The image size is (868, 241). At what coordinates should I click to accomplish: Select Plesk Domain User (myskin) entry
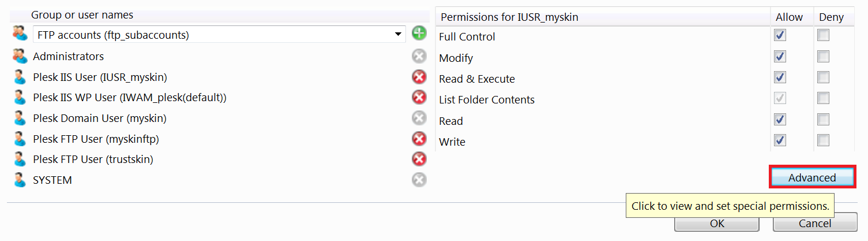click(x=100, y=118)
